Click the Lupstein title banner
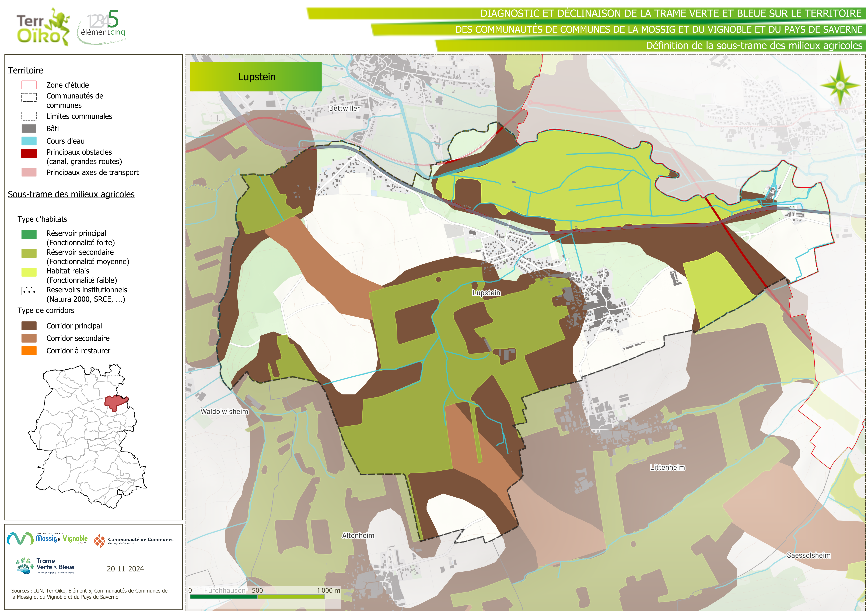This screenshot has height=614, width=868. tap(255, 77)
